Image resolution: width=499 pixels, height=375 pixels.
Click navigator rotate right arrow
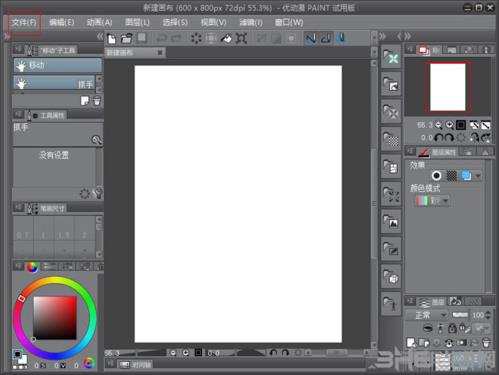point(449,137)
